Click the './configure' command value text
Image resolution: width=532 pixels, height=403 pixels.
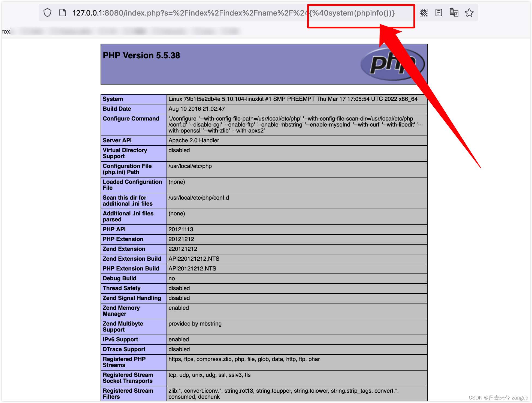tap(295, 125)
